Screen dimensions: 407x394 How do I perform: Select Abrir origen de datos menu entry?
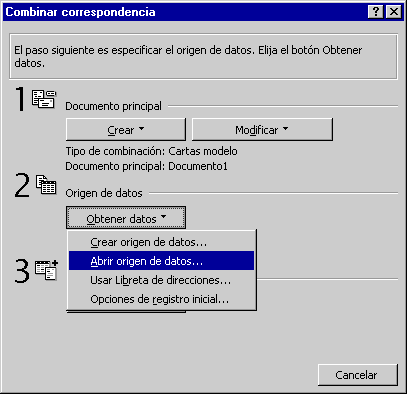pyautogui.click(x=161, y=261)
